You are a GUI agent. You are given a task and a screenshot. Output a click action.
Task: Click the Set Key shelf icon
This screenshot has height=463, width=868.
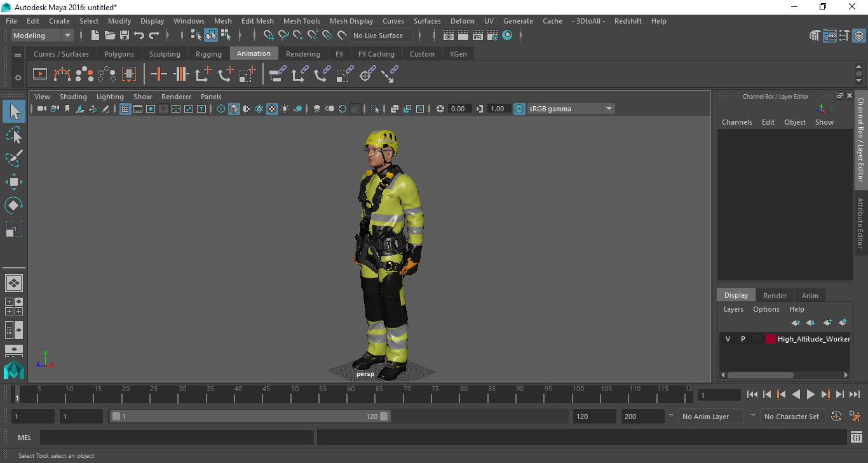coord(158,74)
